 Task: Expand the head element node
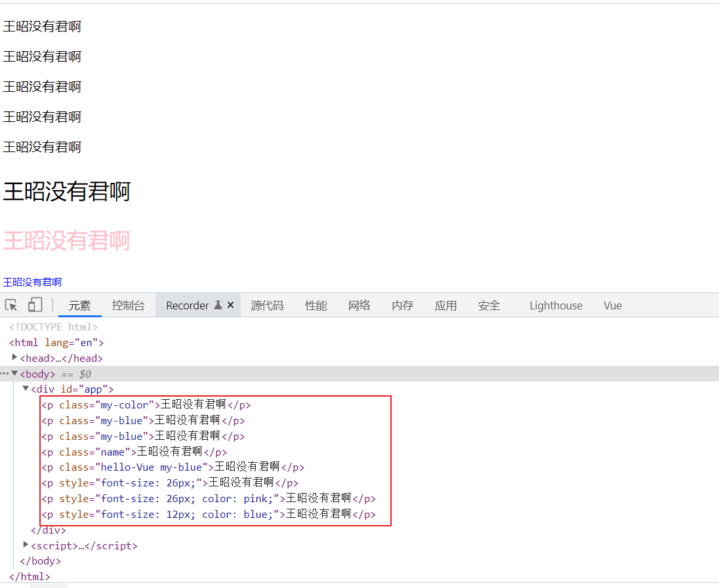pos(14,357)
